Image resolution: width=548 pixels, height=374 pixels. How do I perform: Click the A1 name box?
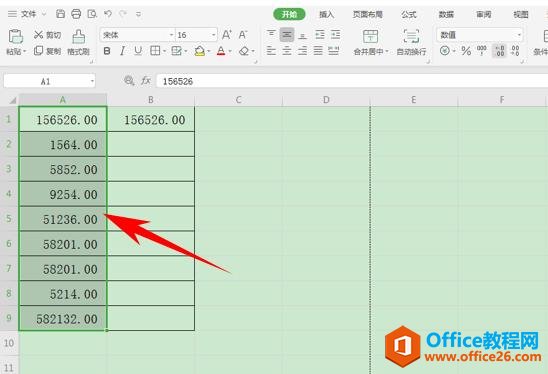coord(49,81)
